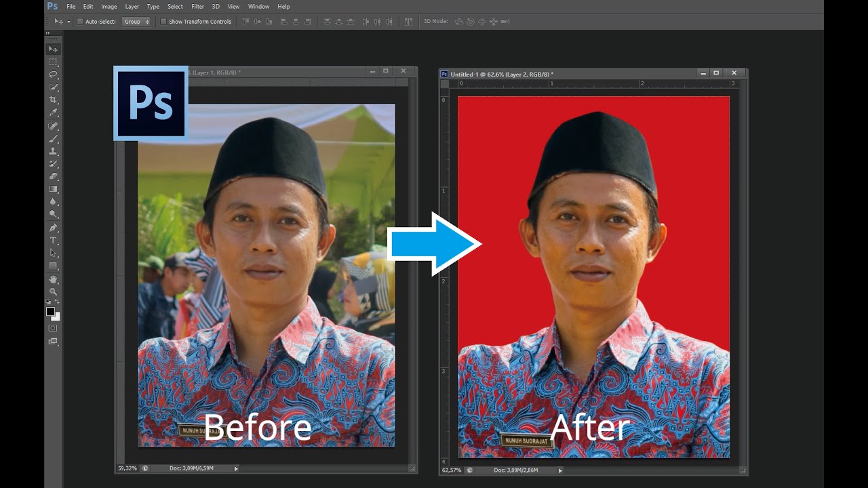Viewport: 868px width, 488px height.
Task: Select the Spot Healing Brush tool
Action: pyautogui.click(x=53, y=126)
